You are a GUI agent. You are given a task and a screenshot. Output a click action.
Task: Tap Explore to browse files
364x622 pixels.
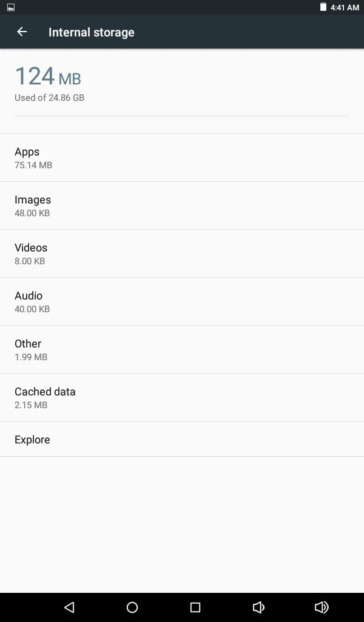(x=182, y=439)
